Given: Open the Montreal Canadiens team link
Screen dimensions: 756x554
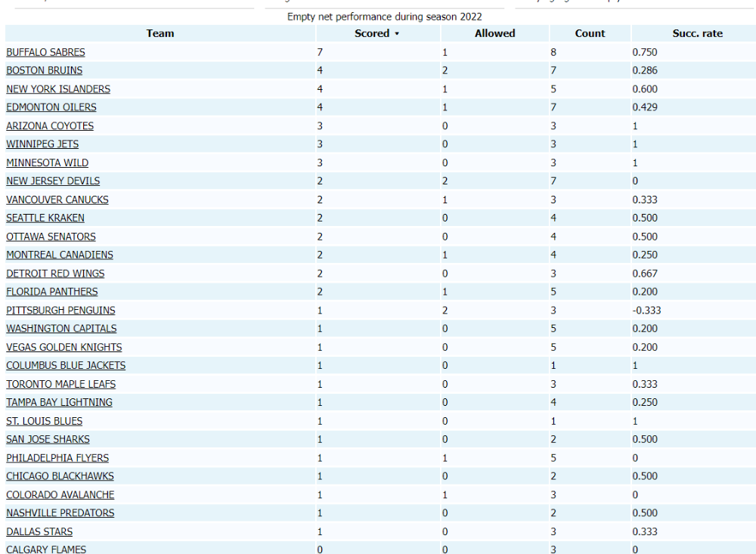Looking at the screenshot, I should 60,255.
